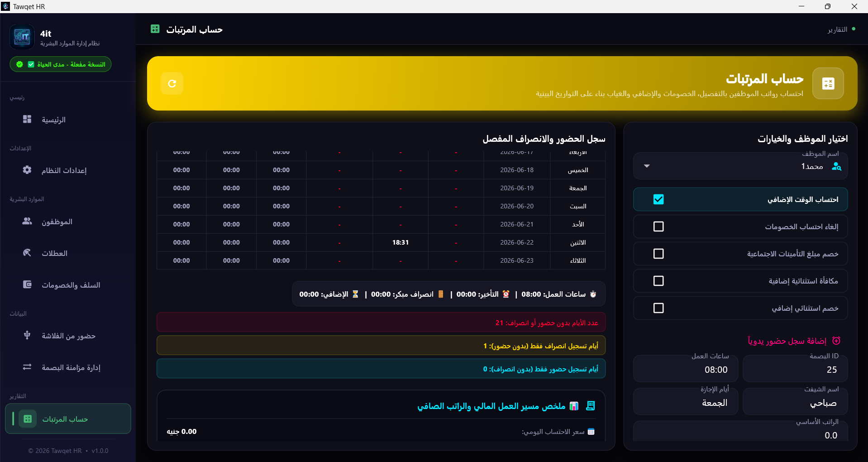The width and height of the screenshot is (868, 462).
Task: Go to إعدادات النظام in sidebar
Action: [x=68, y=170]
